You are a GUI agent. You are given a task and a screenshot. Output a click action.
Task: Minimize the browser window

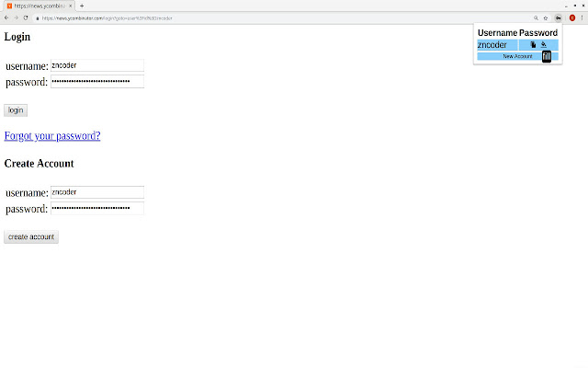coord(566,6)
